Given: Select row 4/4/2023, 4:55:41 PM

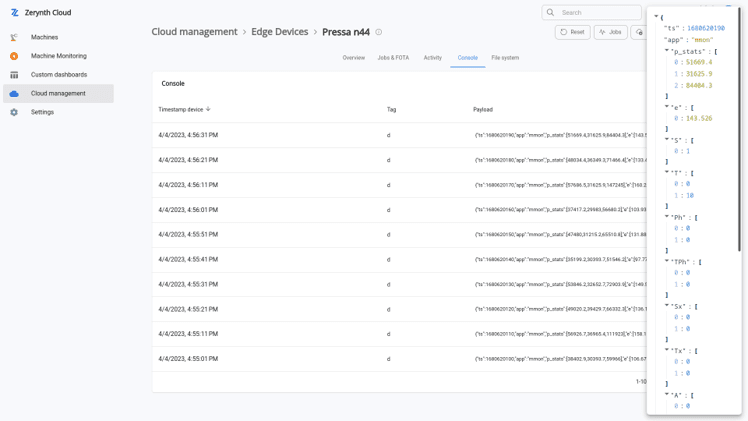Looking at the screenshot, I should (x=400, y=259).
